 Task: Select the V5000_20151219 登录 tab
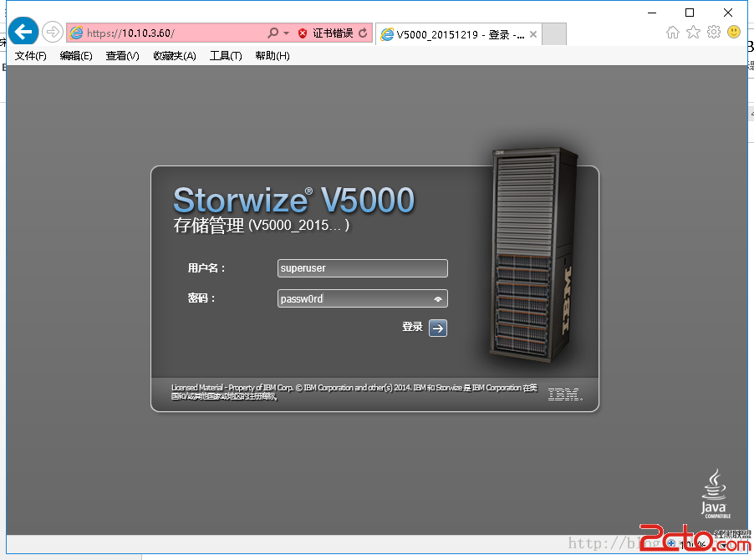(459, 34)
